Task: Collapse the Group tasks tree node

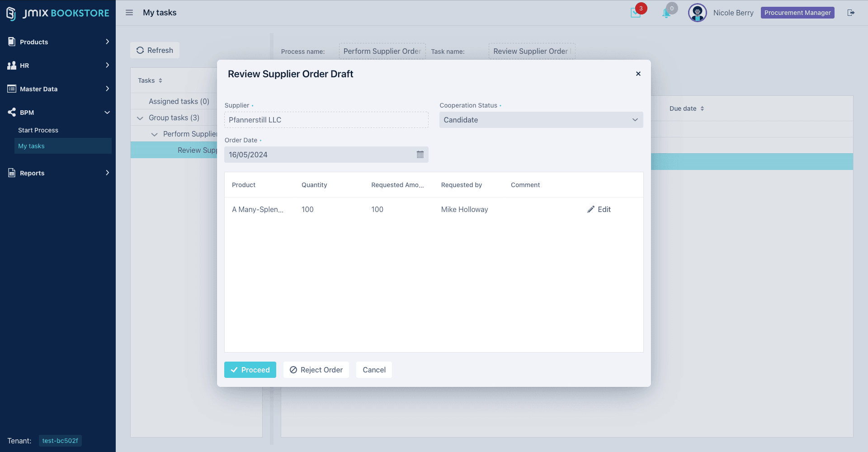Action: (x=140, y=118)
